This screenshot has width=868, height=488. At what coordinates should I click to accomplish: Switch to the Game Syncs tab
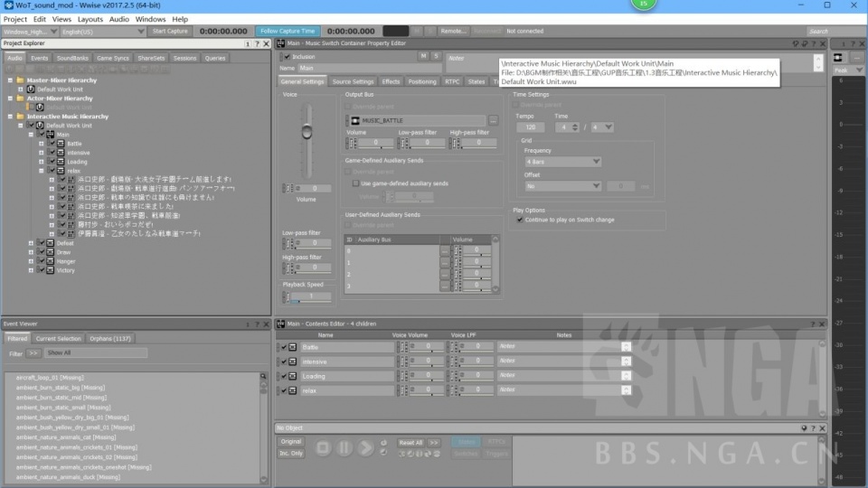pos(112,58)
